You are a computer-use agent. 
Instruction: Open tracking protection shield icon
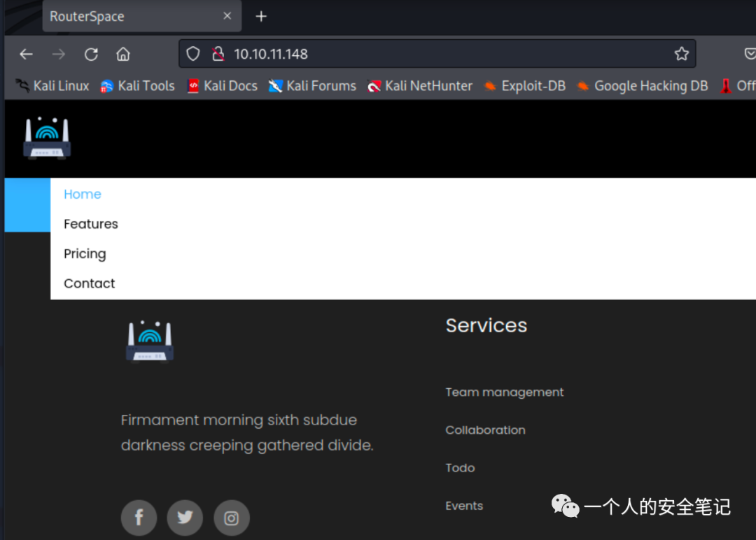[193, 54]
